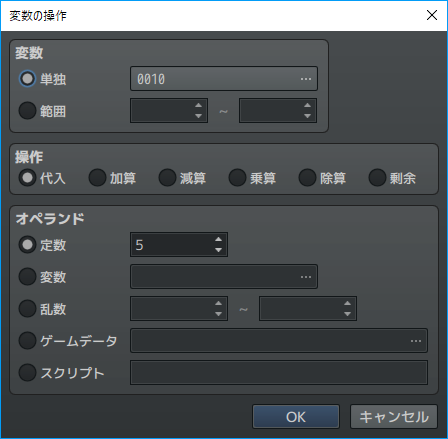448x439 pixels.
Task: Click the ellipsis in the ゲームデータ field
Action: click(416, 341)
